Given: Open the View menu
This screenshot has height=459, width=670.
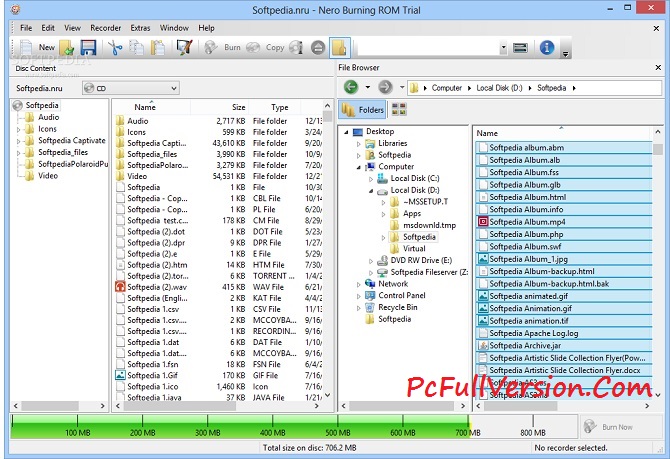Looking at the screenshot, I should pyautogui.click(x=72, y=28).
